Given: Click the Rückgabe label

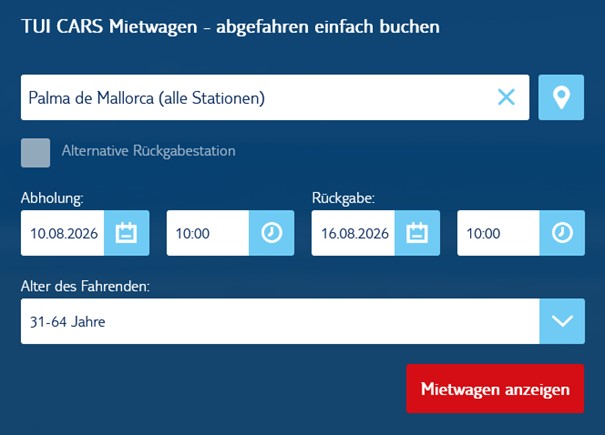Looking at the screenshot, I should pyautogui.click(x=343, y=199).
